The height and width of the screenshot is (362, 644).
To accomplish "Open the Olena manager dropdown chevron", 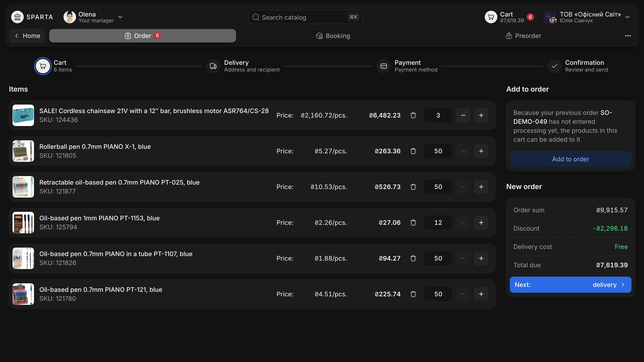I will [x=120, y=17].
